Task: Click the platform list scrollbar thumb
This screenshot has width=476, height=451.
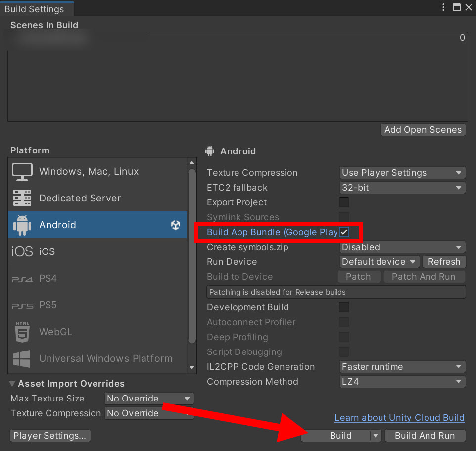Action: [192, 256]
